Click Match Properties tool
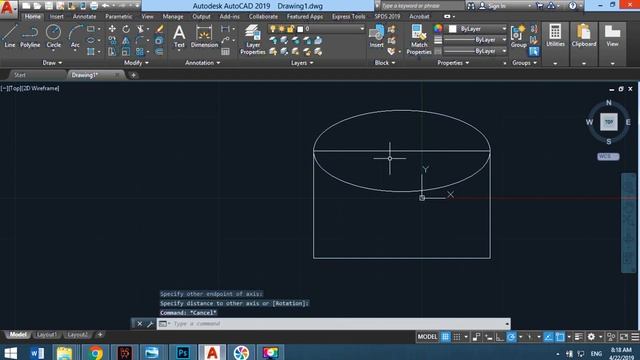The height and width of the screenshot is (360, 640). 419,39
